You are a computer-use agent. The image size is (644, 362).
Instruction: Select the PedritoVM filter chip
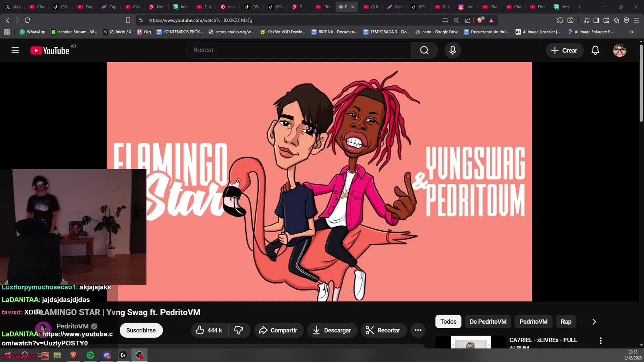click(533, 322)
